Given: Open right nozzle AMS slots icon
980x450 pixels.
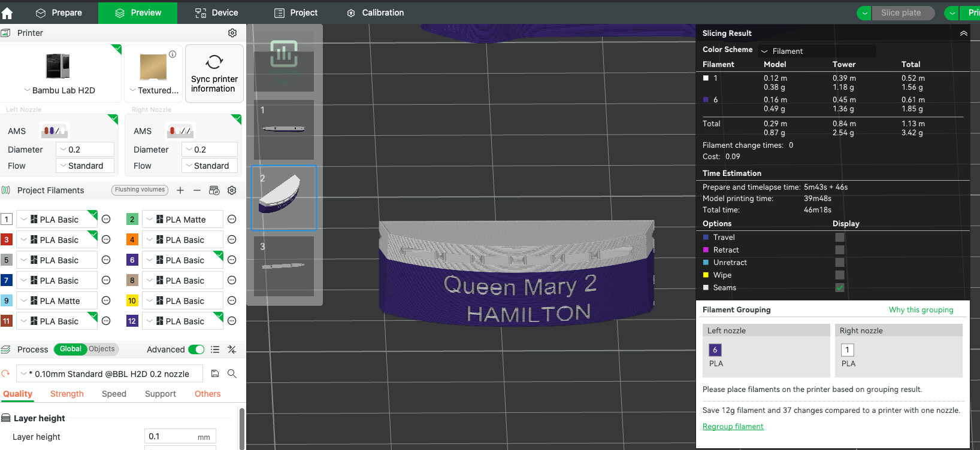Looking at the screenshot, I should (180, 130).
